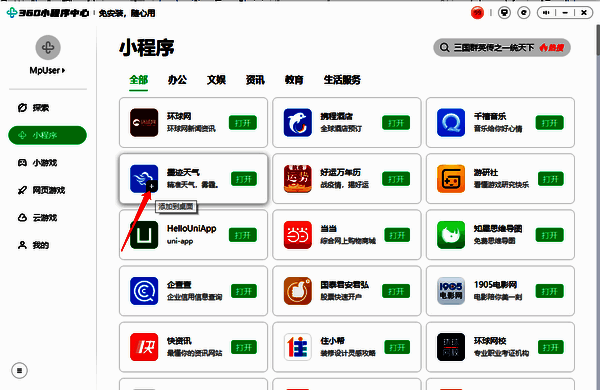The image size is (600, 390).
Task: Switch to the 教育 tab
Action: (x=294, y=80)
